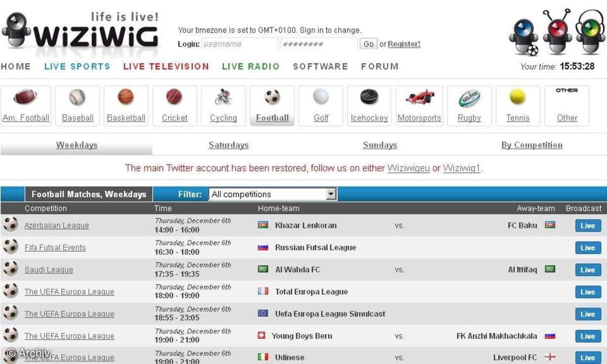Open the FORUM menu
The width and height of the screenshot is (607, 364).
click(380, 66)
